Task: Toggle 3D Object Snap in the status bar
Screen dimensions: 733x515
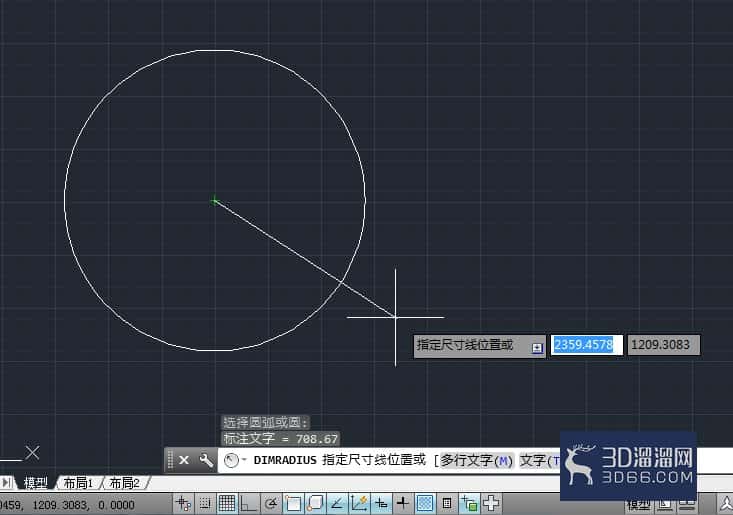Action: coord(316,503)
